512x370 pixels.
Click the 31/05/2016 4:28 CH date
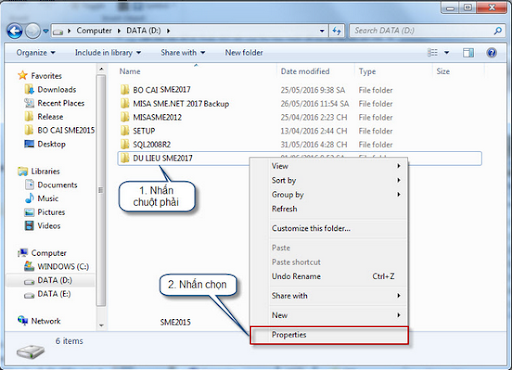pos(314,144)
